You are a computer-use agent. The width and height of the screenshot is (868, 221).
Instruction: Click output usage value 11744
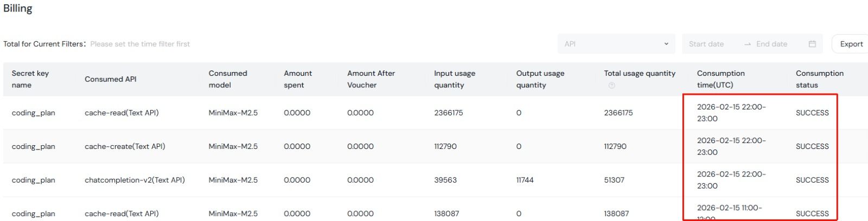coord(525,180)
